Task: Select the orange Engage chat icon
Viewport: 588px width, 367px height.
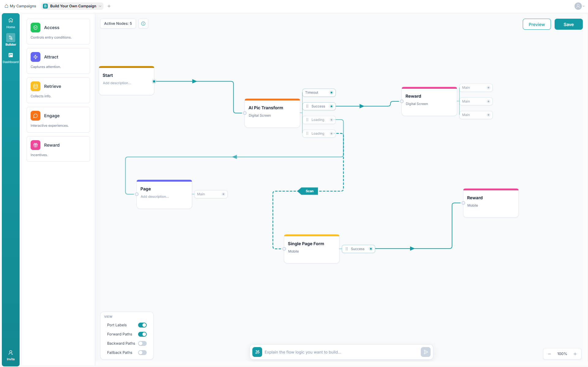Action: pyautogui.click(x=36, y=116)
